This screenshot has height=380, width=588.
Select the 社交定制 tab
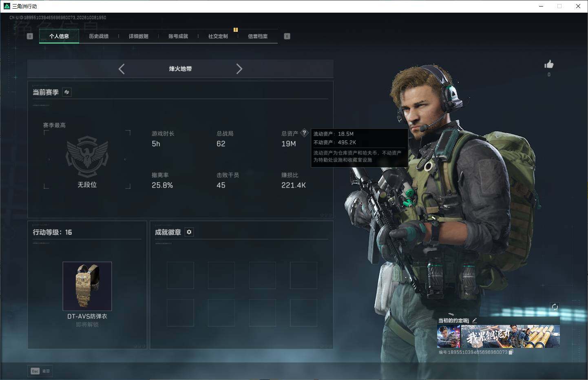point(218,36)
